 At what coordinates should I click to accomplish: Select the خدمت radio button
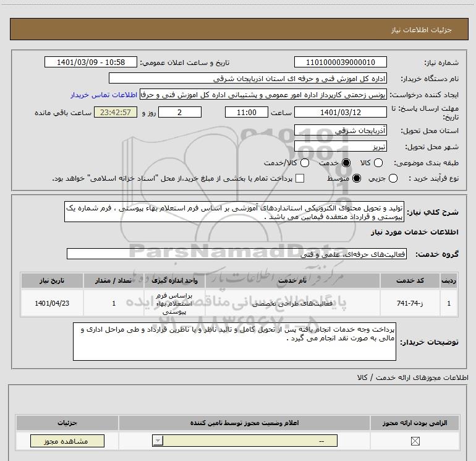346,163
